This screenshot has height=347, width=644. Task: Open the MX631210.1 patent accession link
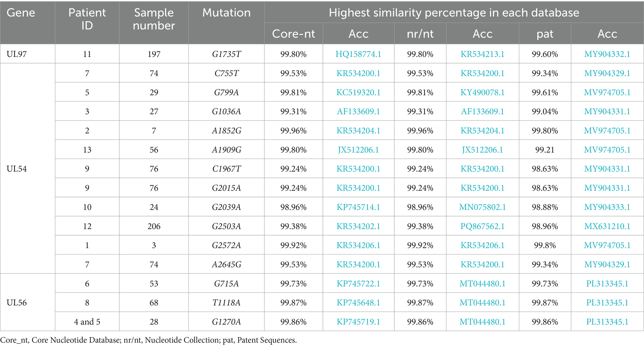tap(607, 226)
